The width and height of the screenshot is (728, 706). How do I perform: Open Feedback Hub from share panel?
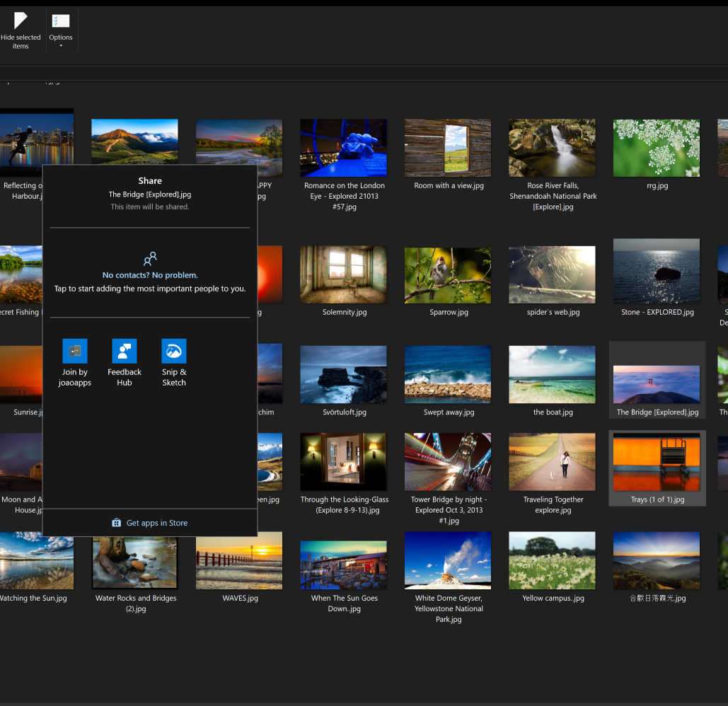pos(125,351)
